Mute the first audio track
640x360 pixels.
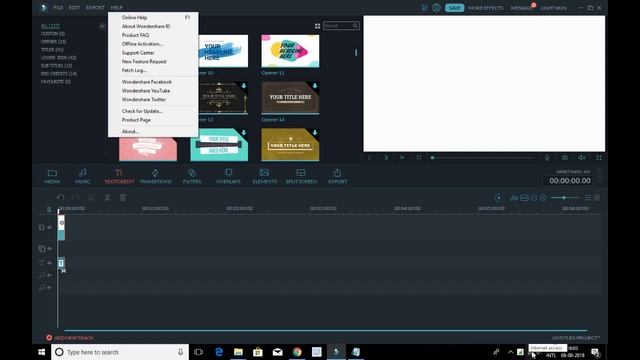(x=49, y=276)
